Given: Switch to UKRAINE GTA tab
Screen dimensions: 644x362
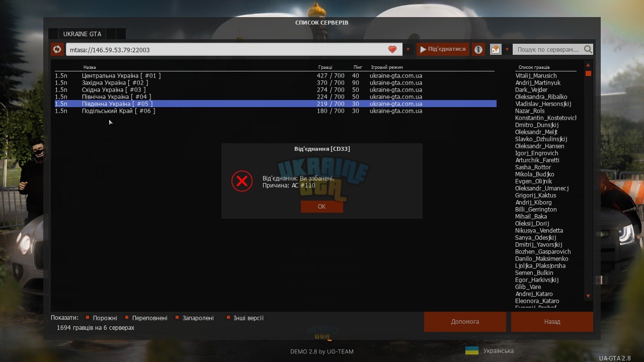Looking at the screenshot, I should pyautogui.click(x=82, y=34).
